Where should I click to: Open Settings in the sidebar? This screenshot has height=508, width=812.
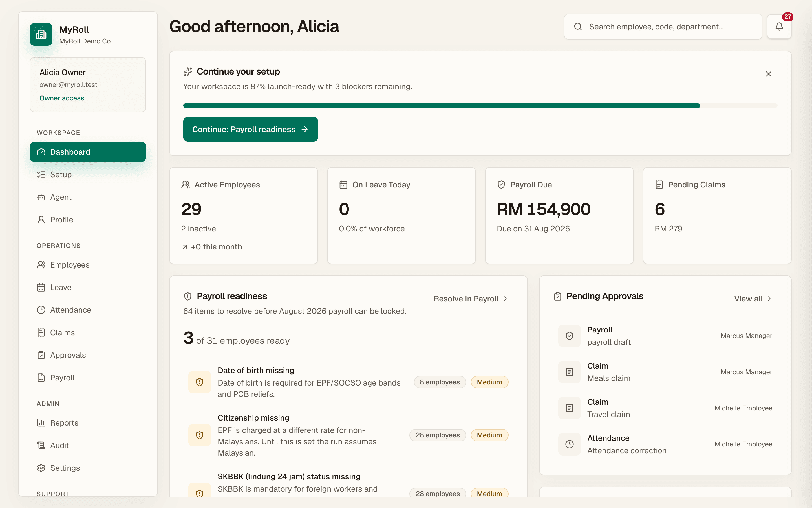point(88,468)
